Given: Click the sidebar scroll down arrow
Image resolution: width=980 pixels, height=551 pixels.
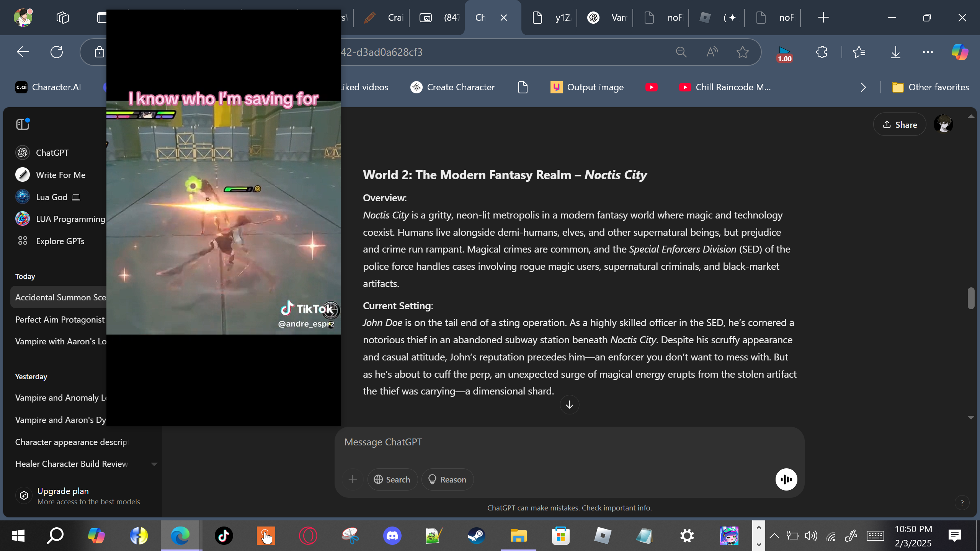Looking at the screenshot, I should pyautogui.click(x=154, y=464).
